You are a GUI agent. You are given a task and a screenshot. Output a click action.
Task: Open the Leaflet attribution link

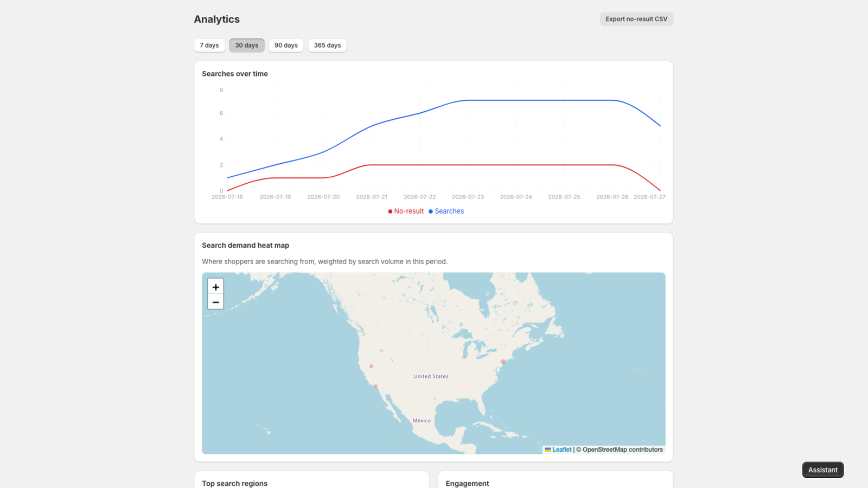[562, 450]
